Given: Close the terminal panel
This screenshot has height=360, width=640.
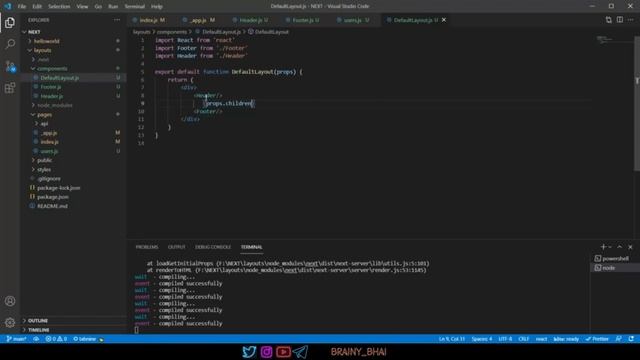Looking at the screenshot, I should tap(630, 247).
